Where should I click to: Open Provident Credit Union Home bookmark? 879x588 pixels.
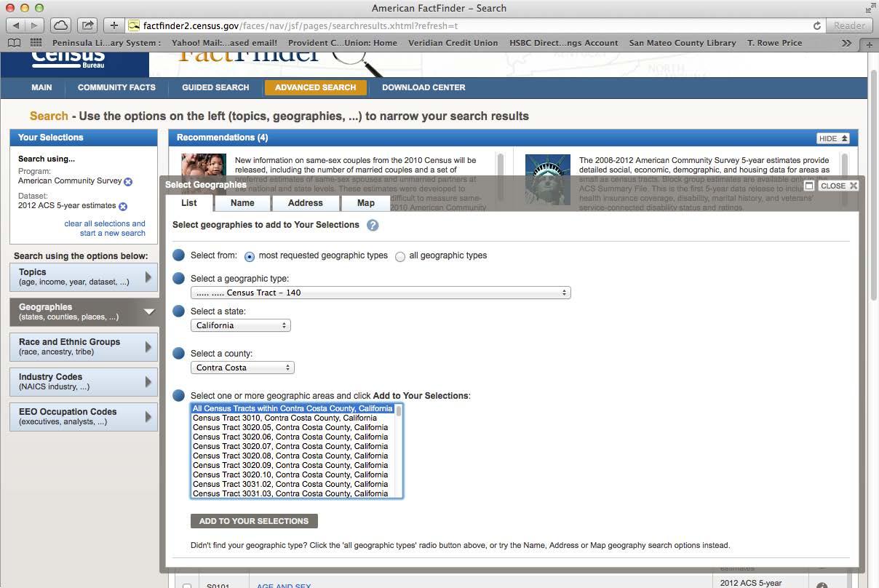[343, 43]
